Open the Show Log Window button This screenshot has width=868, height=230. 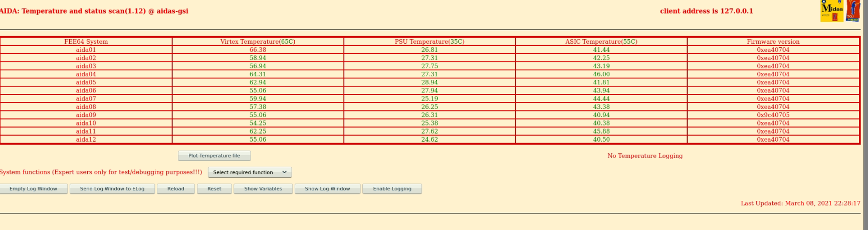(328, 189)
